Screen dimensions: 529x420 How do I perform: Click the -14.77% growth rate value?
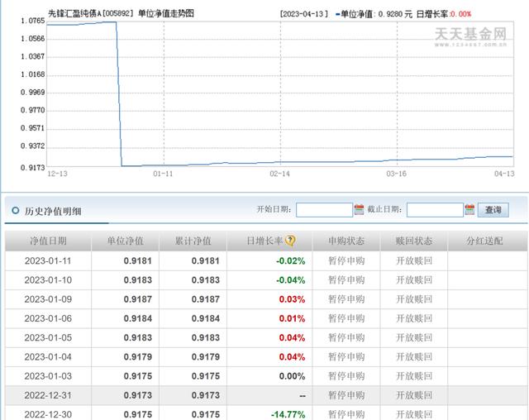(288, 414)
